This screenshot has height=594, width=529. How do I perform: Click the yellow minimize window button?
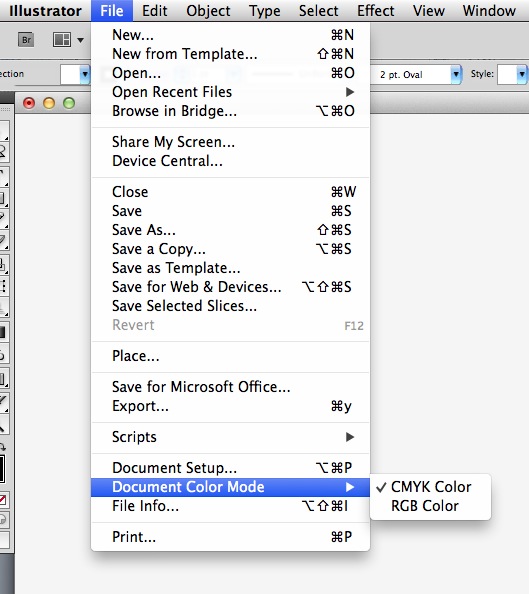point(49,103)
